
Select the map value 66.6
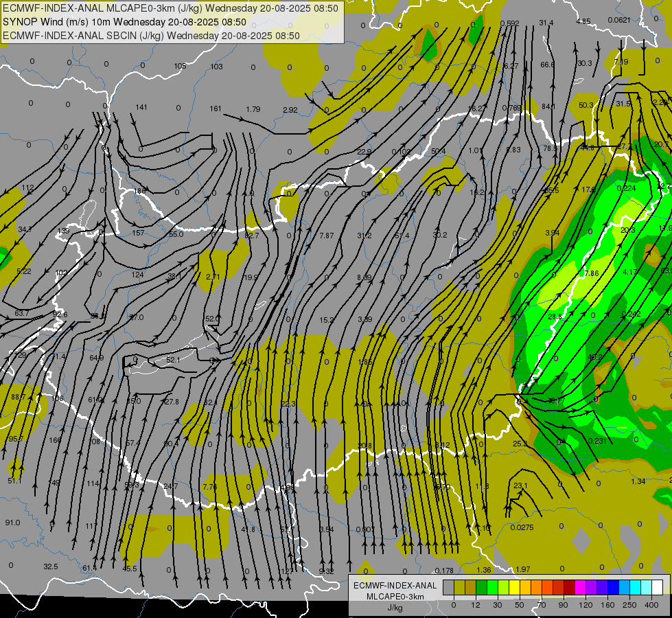pos(547,65)
